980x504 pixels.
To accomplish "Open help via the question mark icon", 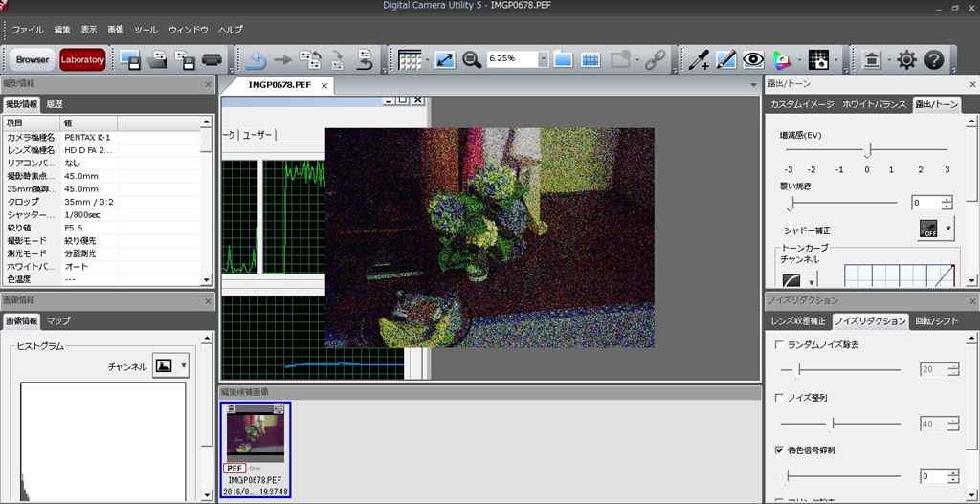I will click(x=934, y=60).
